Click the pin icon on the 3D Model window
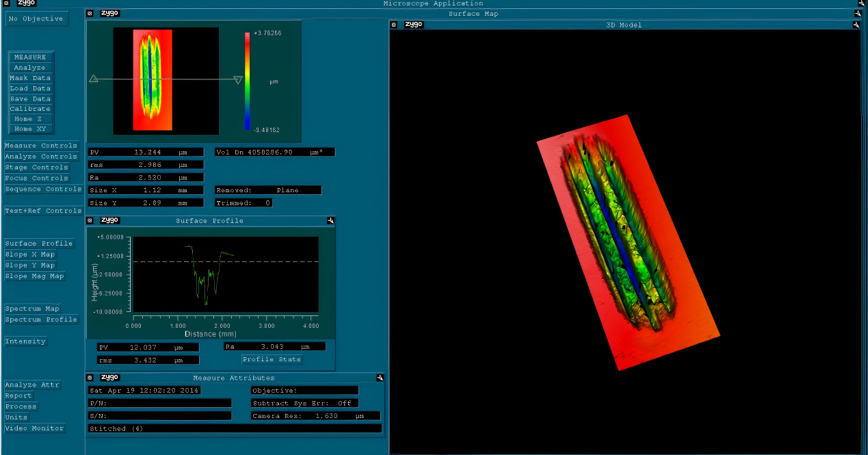The image size is (868, 455). [x=856, y=25]
